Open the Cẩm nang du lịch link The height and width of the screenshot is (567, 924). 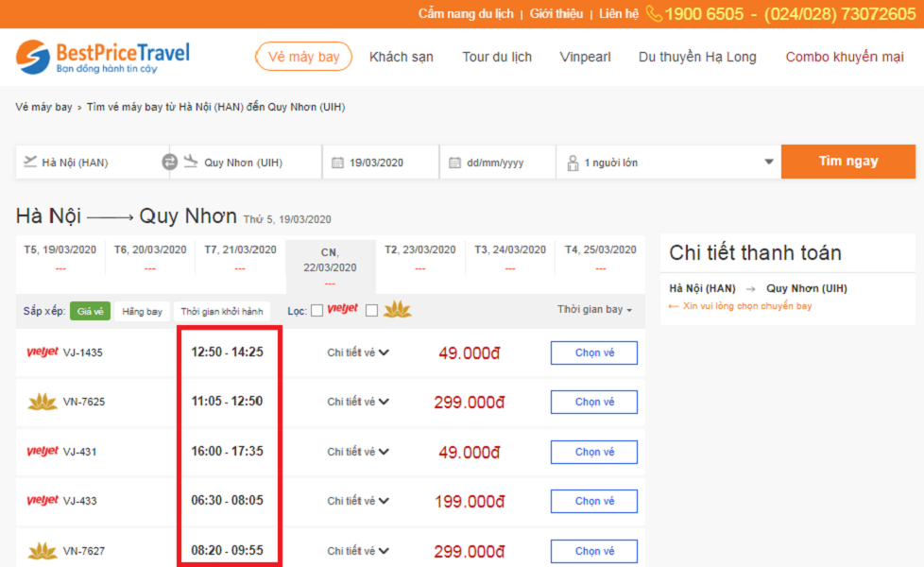click(466, 13)
